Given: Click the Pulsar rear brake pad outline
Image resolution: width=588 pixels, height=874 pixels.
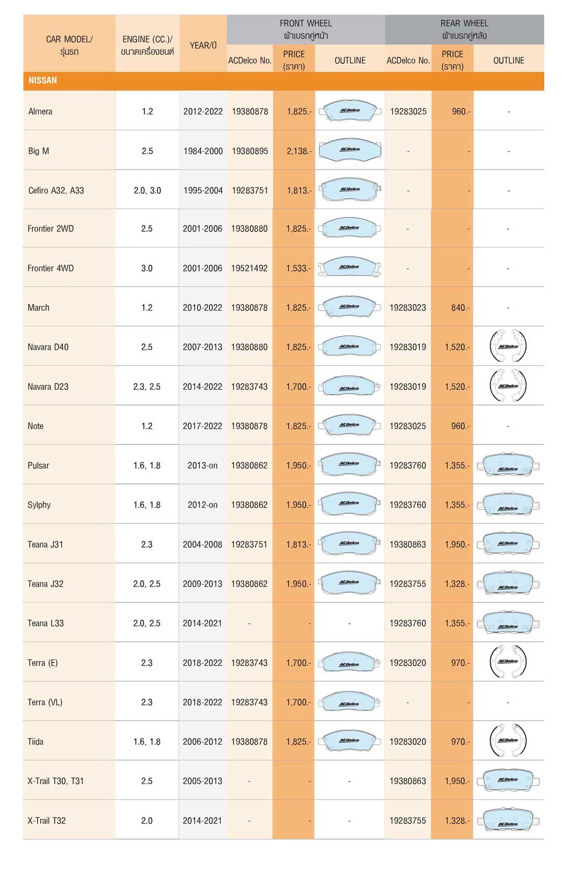Looking at the screenshot, I should [x=508, y=466].
